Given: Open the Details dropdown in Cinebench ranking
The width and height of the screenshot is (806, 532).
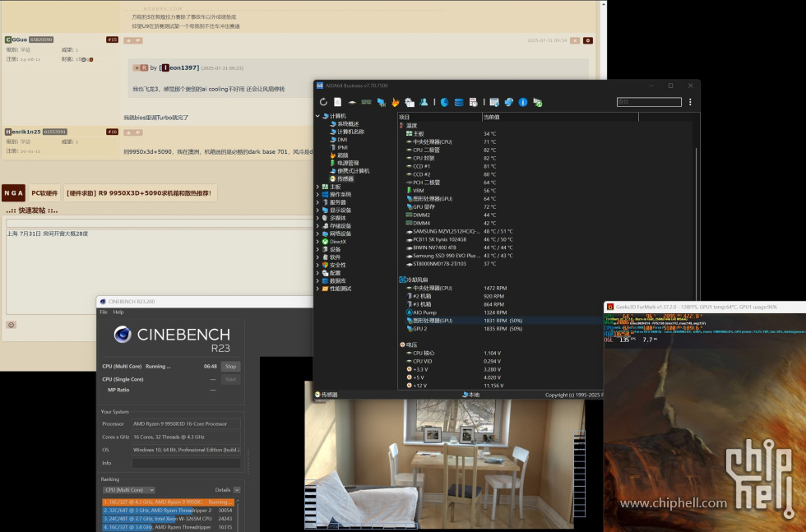Looking at the screenshot, I should click(x=237, y=490).
